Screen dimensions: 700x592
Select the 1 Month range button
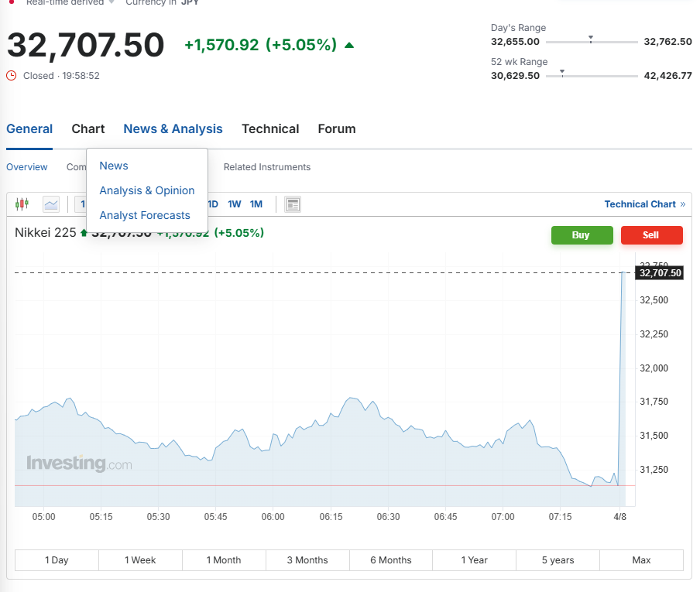(x=224, y=560)
